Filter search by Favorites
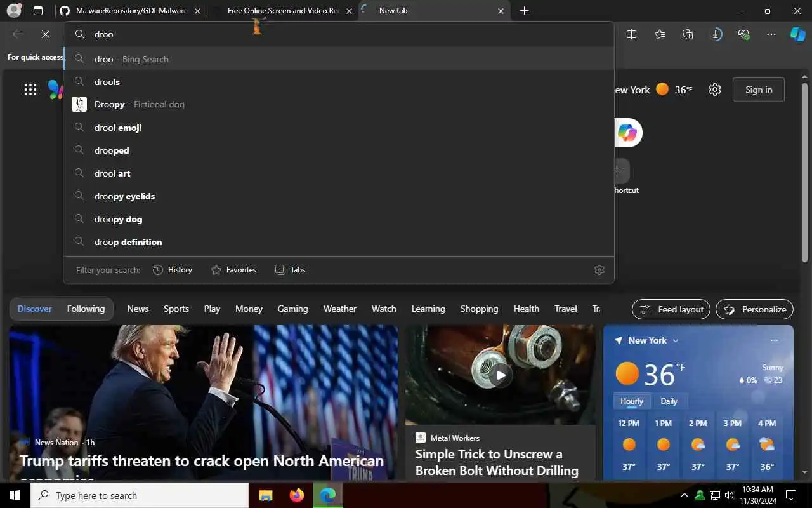 pyautogui.click(x=233, y=270)
